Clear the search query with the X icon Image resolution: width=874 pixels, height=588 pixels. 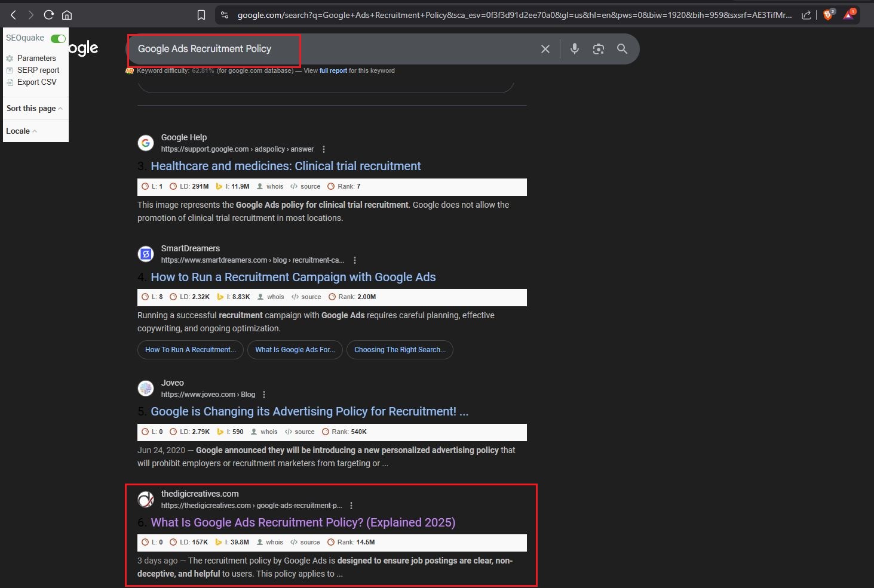[545, 49]
